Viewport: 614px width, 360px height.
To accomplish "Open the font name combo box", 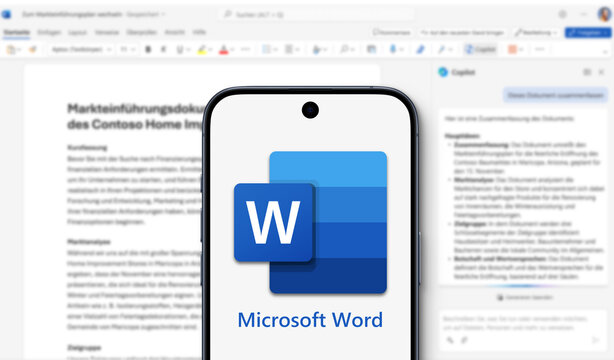I will pyautogui.click(x=81, y=49).
